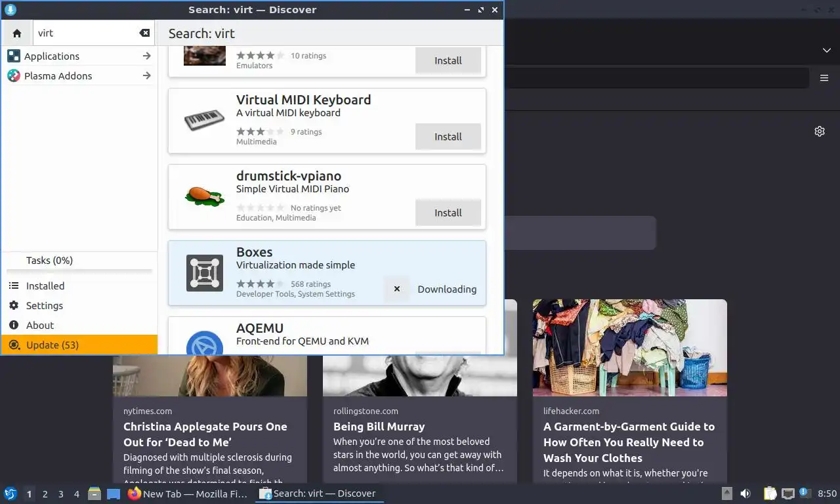Open Update (53) page
This screenshot has width=840, height=504.
[x=79, y=345]
